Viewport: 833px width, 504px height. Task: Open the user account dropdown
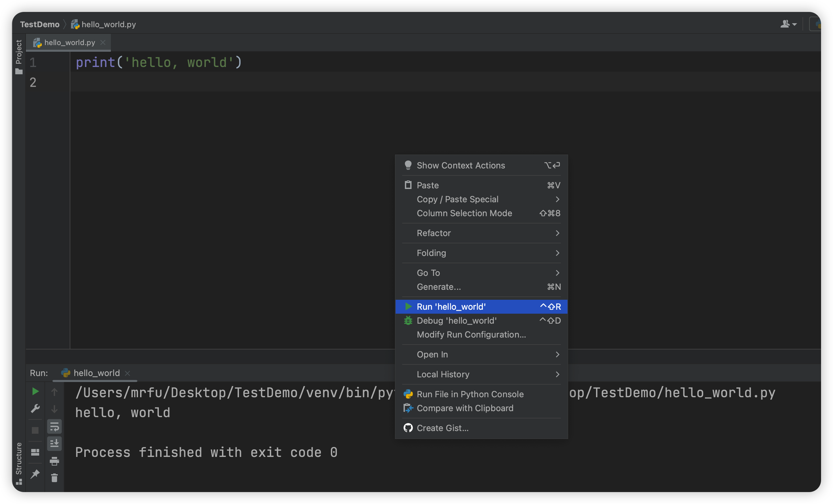pos(789,24)
